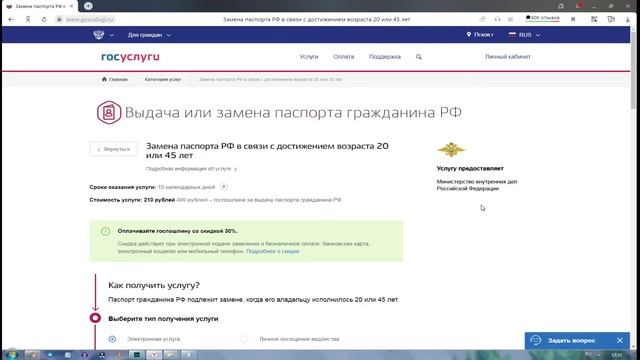This screenshot has width=640, height=360.
Task: Click the collections icon in browser toolbar
Action: (x=611, y=19)
